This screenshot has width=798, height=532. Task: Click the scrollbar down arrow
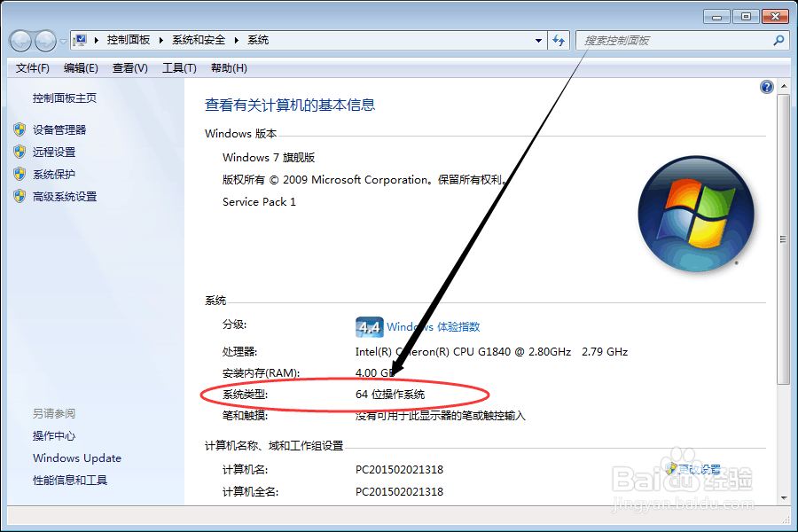(x=784, y=498)
